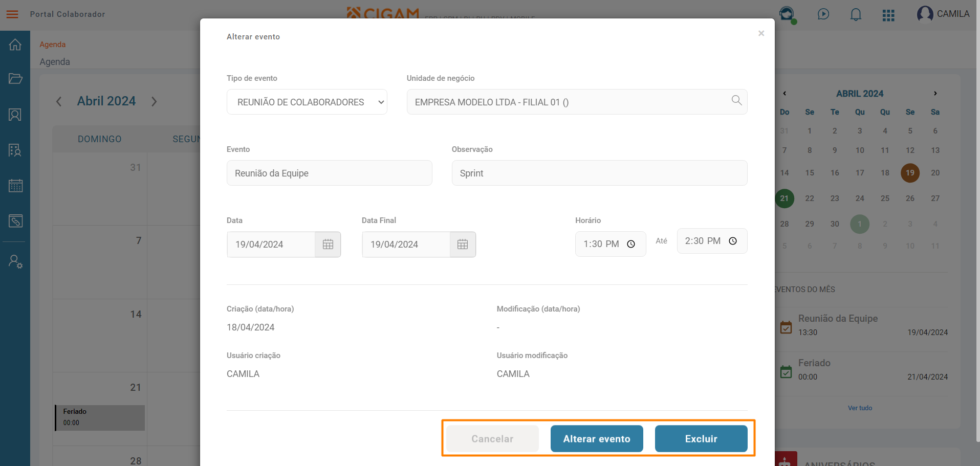The image size is (980, 466).
Task: Click the date 21/04/2024 in events list
Action: [x=927, y=377]
